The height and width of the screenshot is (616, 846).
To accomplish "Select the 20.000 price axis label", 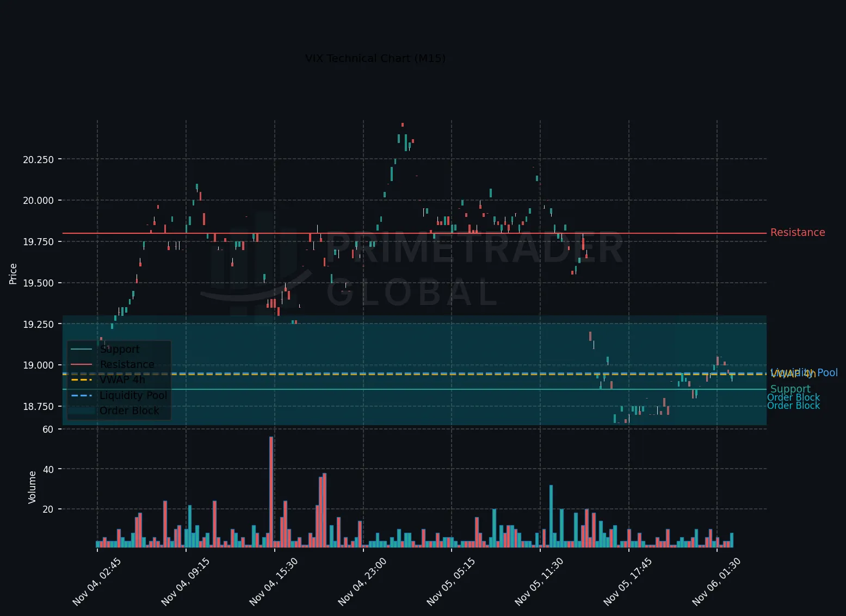I will coord(38,201).
